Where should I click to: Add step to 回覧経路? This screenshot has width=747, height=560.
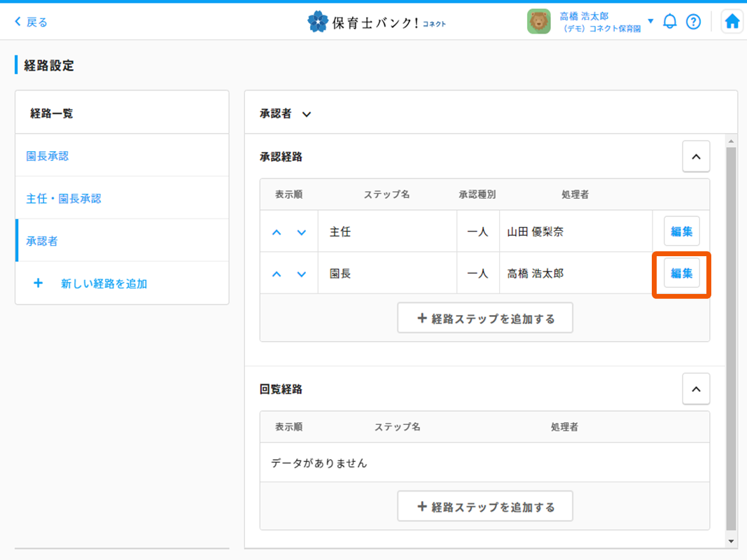(485, 507)
